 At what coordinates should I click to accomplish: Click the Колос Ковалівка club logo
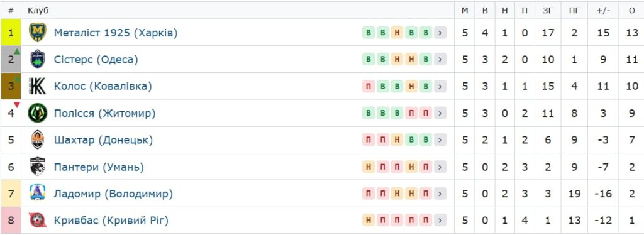coord(37,86)
